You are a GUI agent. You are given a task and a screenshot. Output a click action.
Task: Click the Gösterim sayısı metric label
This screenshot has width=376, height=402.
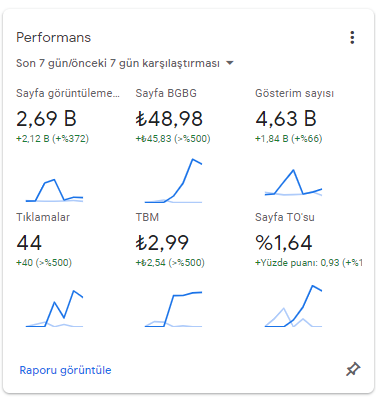[294, 93]
